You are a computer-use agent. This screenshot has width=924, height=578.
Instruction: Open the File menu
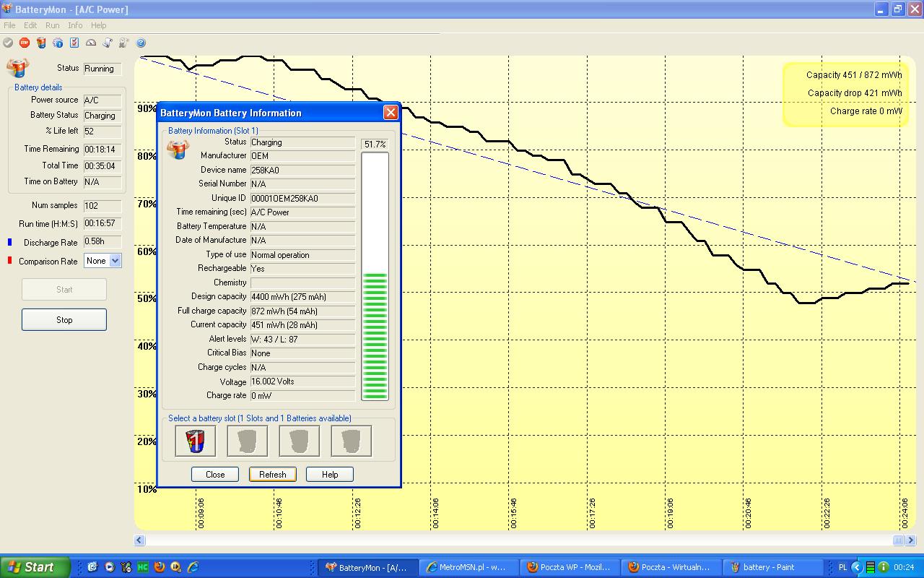(x=9, y=25)
